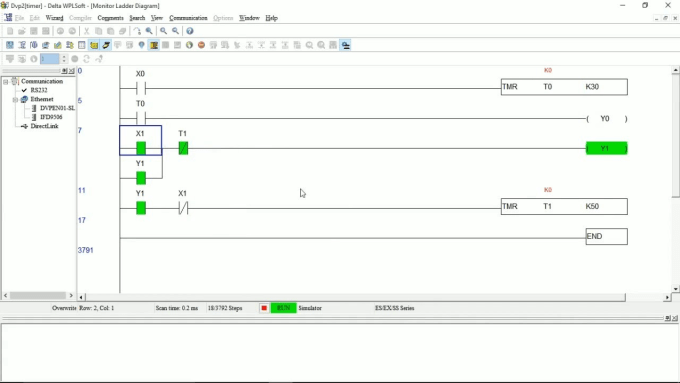Click the zoom out magnifier icon
Viewport: 680px width, 383px height.
[176, 31]
